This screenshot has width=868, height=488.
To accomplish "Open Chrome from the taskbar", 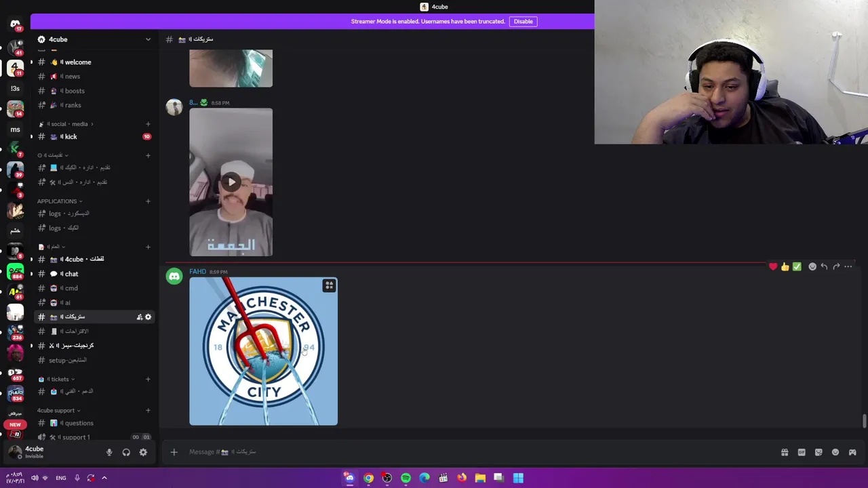I will pos(368,478).
